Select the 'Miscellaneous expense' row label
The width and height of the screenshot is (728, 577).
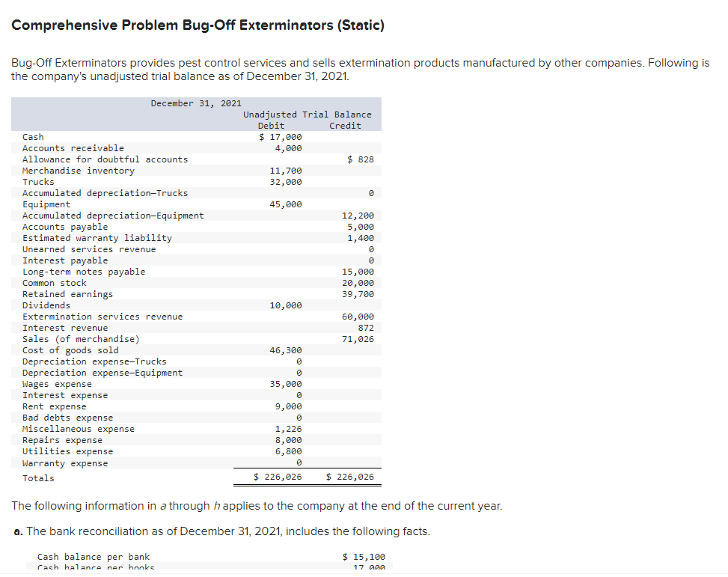pos(79,429)
